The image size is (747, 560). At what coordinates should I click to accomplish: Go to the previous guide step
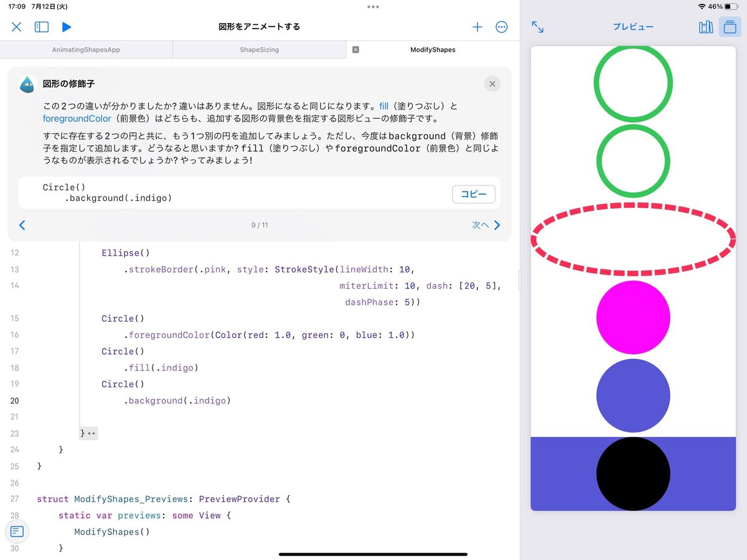(x=22, y=225)
